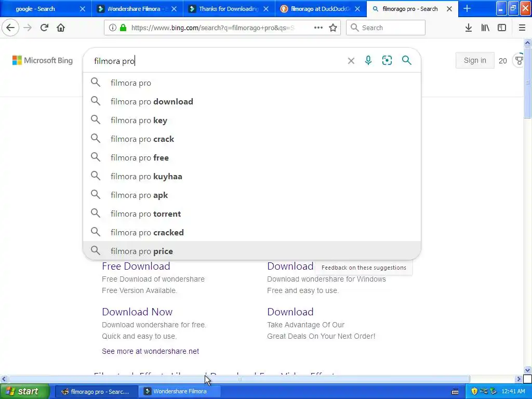Open on-screen keyboard tray icon
Image resolution: width=532 pixels, height=399 pixels.
point(455,392)
